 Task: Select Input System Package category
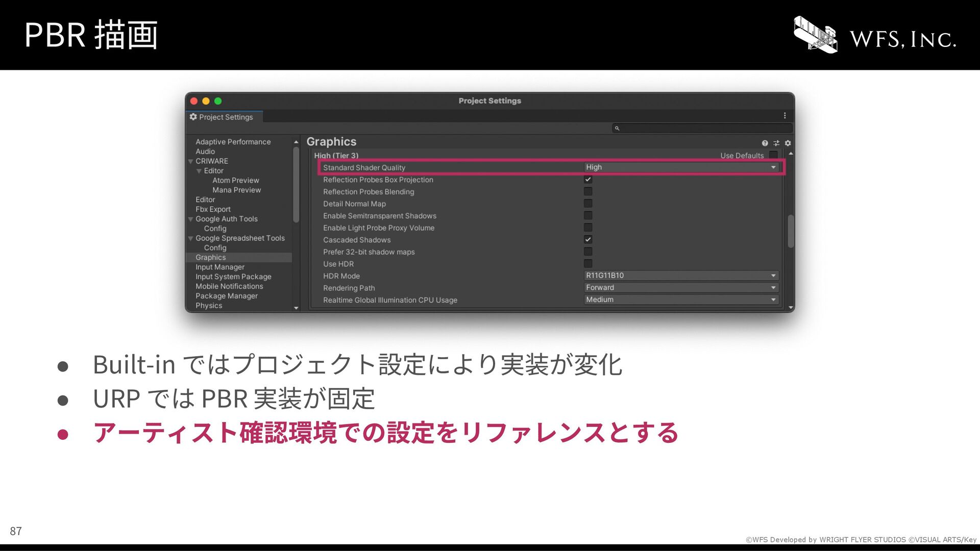pos(233,277)
